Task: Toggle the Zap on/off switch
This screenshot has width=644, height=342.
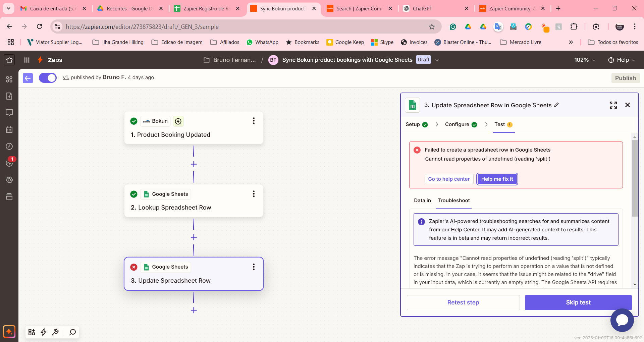Action: (48, 78)
